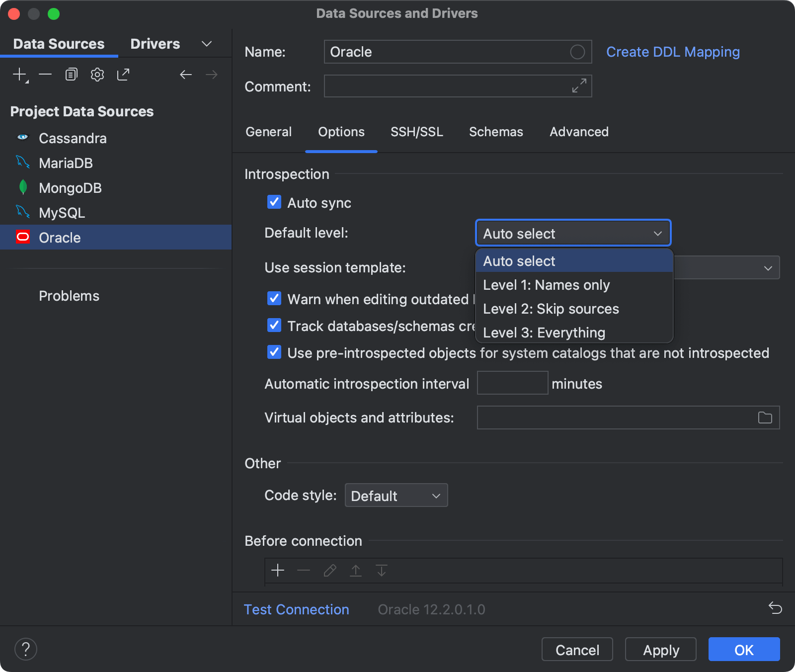Click the Create DDL Mapping link
This screenshot has height=672, width=795.
(x=673, y=51)
